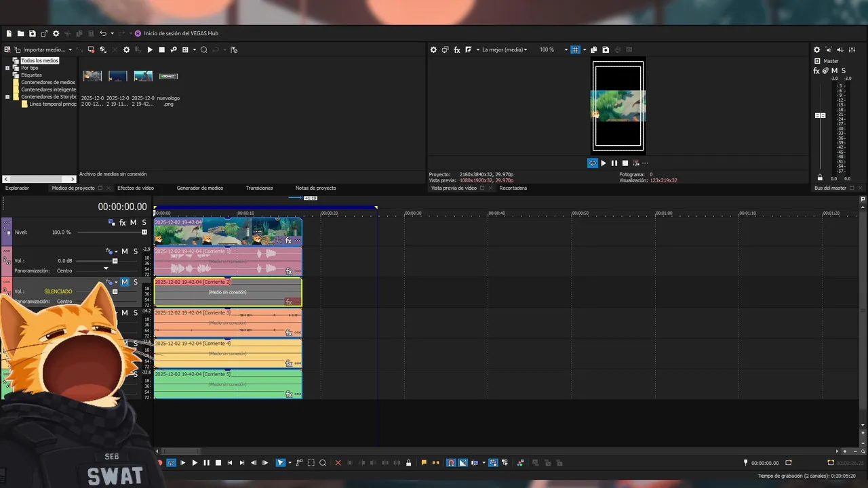Screen dimensions: 868x488
Task: Select normal edit tool in timeline toolbar
Action: click(x=280, y=463)
